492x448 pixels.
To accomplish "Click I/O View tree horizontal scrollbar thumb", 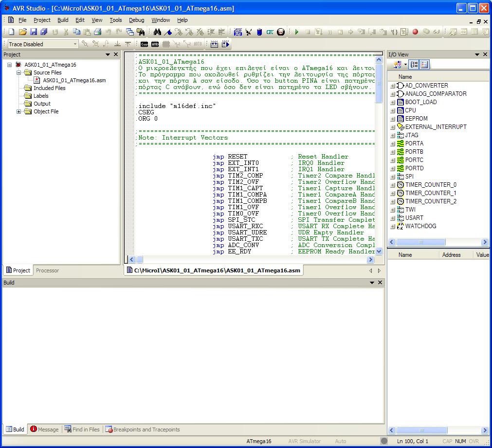I will pyautogui.click(x=420, y=242).
